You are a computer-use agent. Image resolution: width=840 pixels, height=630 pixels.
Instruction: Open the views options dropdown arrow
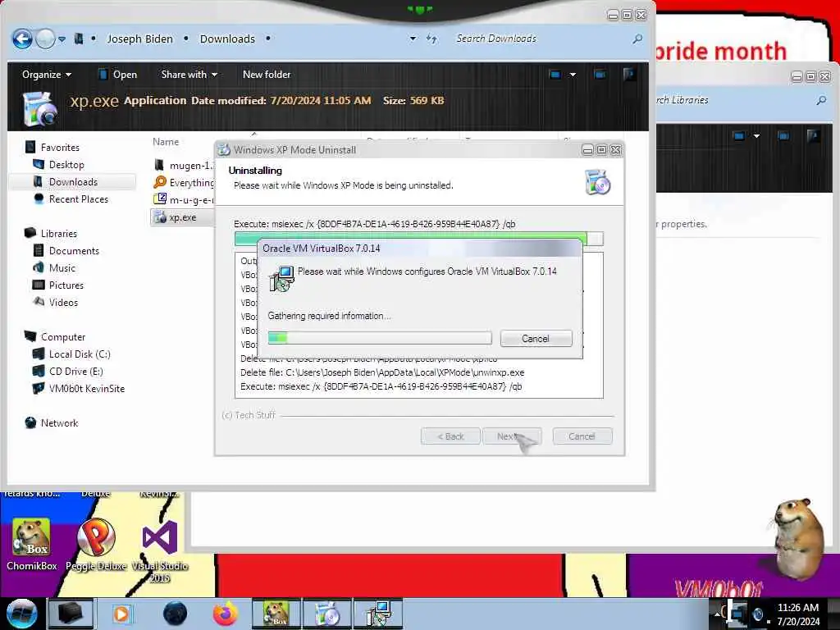coord(573,75)
